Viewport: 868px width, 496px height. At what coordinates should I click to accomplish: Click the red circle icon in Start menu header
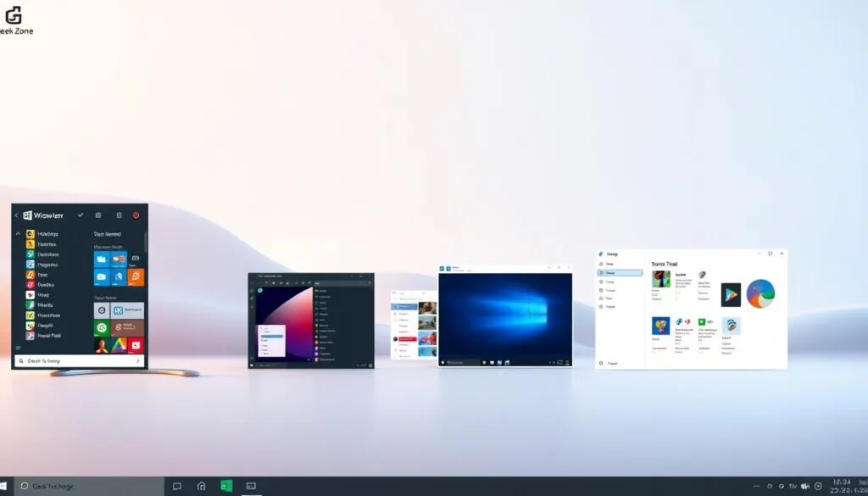[x=136, y=215]
